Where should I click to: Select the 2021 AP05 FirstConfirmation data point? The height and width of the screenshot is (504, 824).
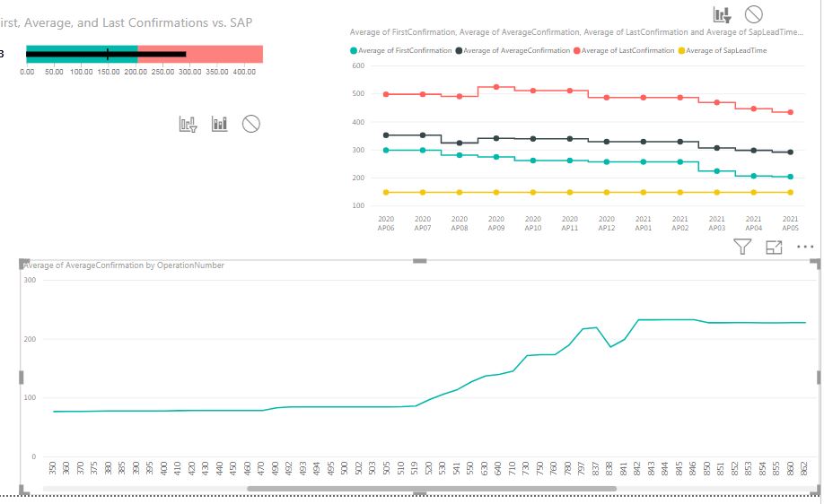coord(791,177)
